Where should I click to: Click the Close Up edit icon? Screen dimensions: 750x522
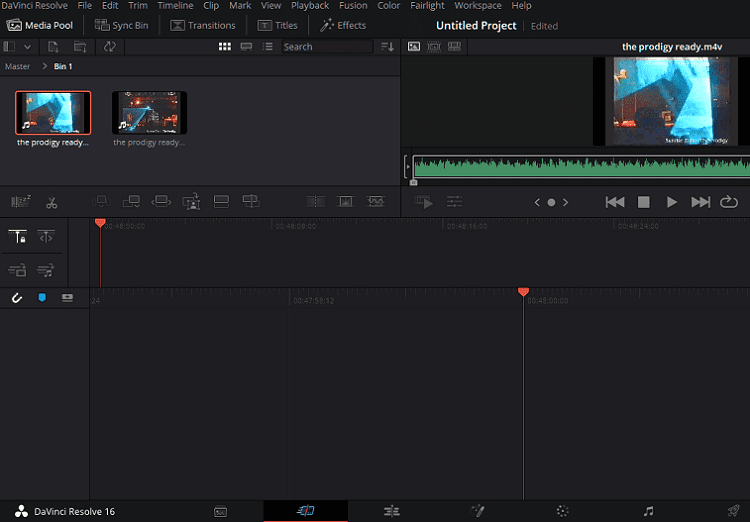191,202
